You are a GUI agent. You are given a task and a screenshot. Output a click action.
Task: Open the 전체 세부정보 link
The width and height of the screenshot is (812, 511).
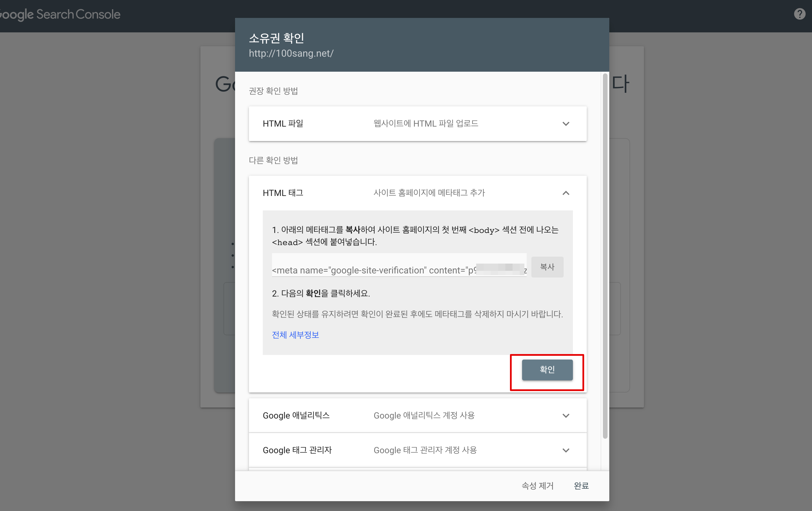[x=295, y=335]
